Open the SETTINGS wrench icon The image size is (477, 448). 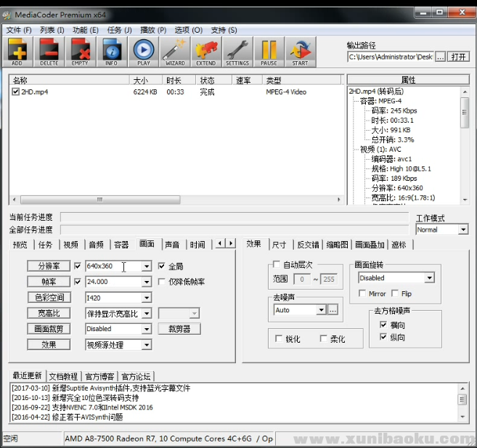pyautogui.click(x=237, y=51)
